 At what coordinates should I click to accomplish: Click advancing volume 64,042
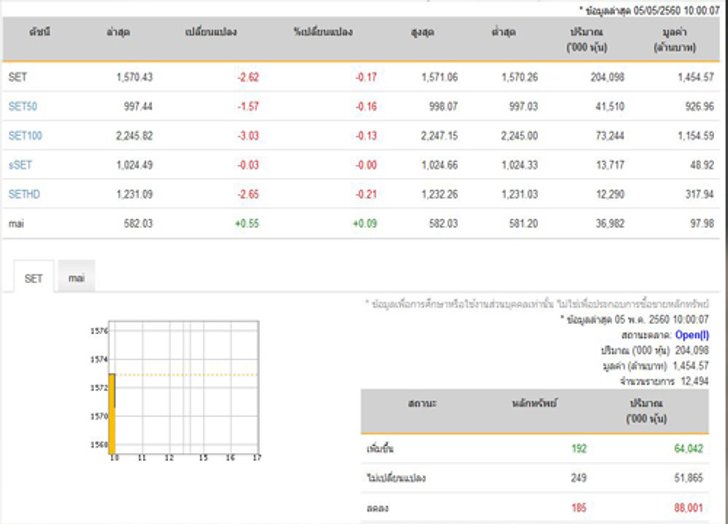(x=689, y=448)
